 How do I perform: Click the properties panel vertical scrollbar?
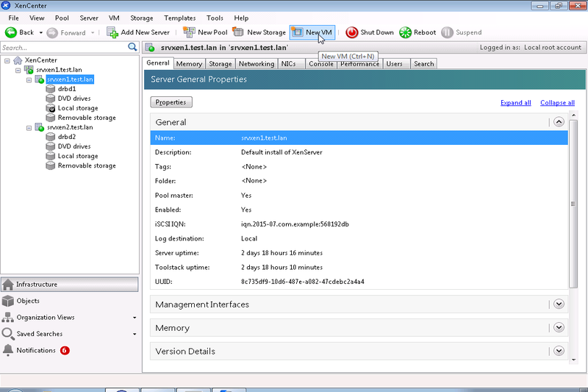tap(573, 204)
